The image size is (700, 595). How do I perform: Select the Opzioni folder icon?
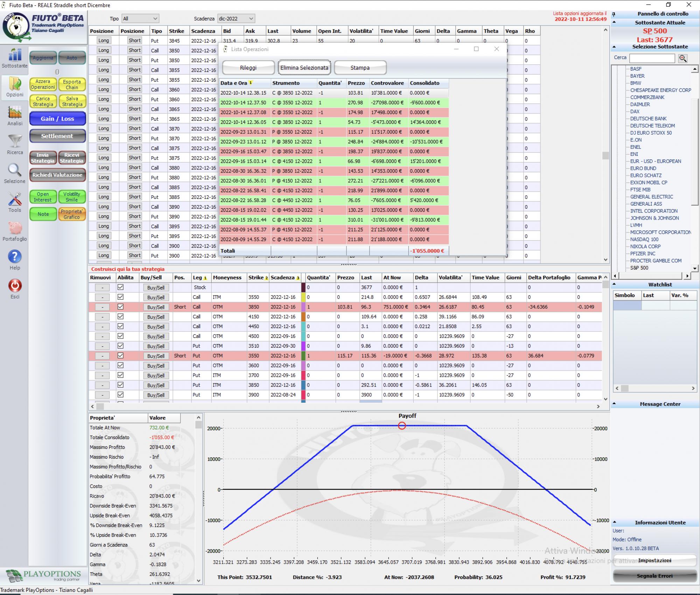click(x=15, y=84)
